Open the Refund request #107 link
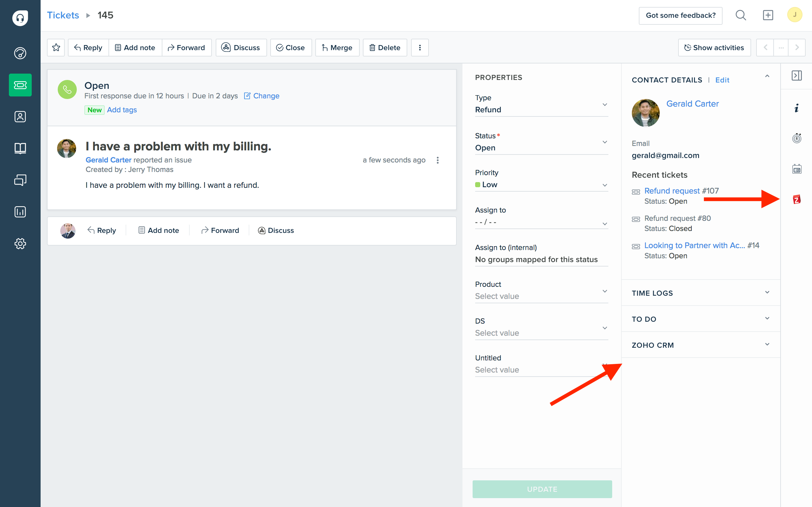This screenshot has width=812, height=507. click(672, 191)
